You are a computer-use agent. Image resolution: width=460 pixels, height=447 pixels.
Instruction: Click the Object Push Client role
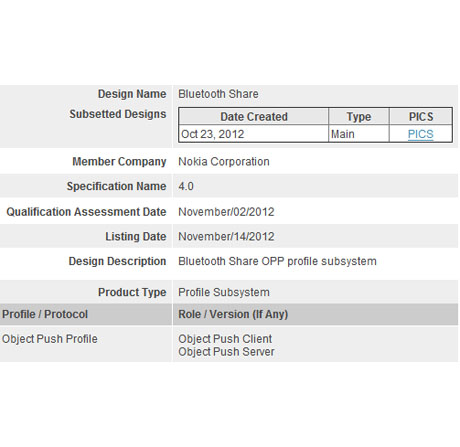[225, 339]
